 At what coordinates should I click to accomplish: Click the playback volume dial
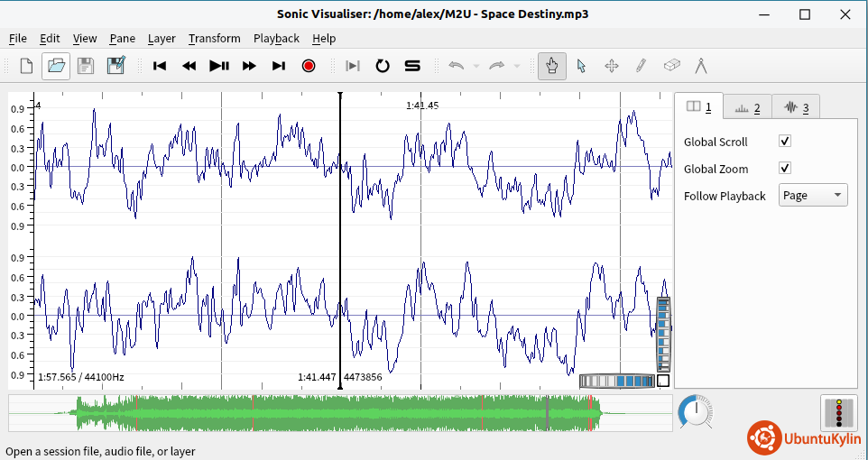coord(695,412)
